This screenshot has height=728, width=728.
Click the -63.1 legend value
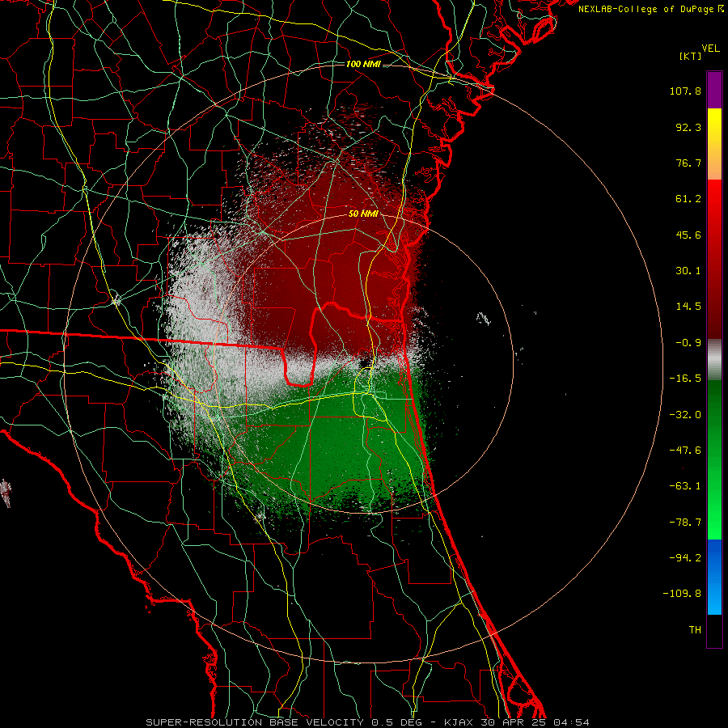685,486
